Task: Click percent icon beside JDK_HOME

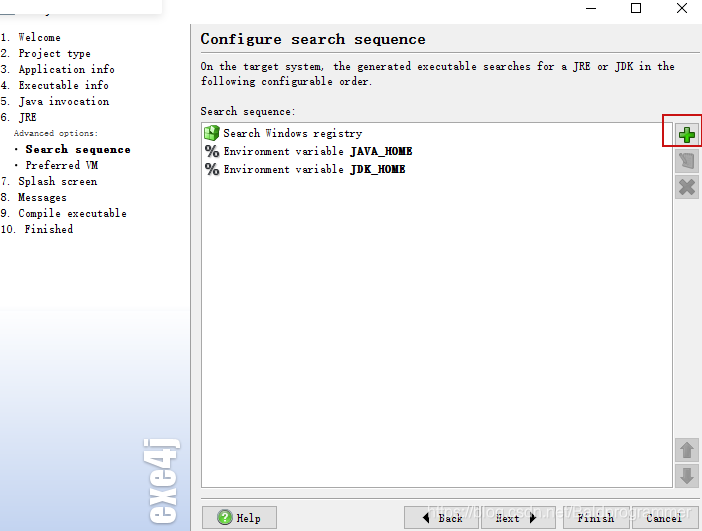Action: (212, 169)
